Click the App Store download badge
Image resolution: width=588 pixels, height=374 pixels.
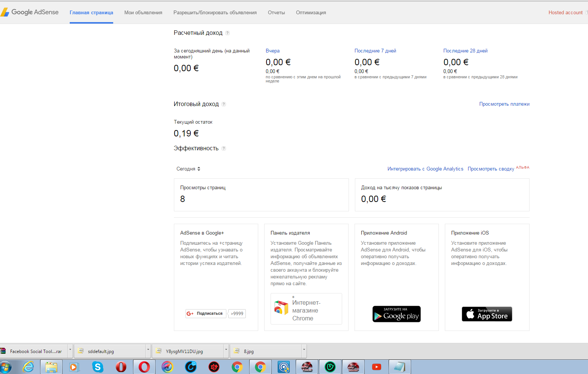[487, 314]
